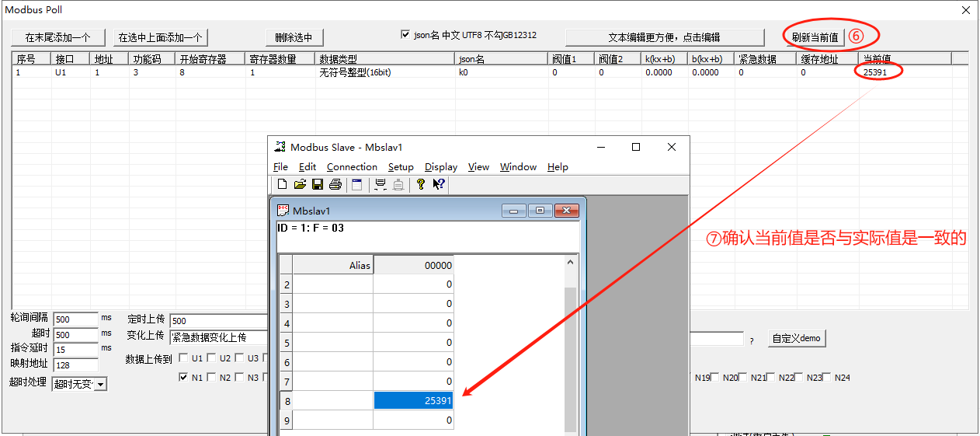Click the 无符号整型(16bit) cell in row 1
The height and width of the screenshot is (436, 980).
point(385,72)
